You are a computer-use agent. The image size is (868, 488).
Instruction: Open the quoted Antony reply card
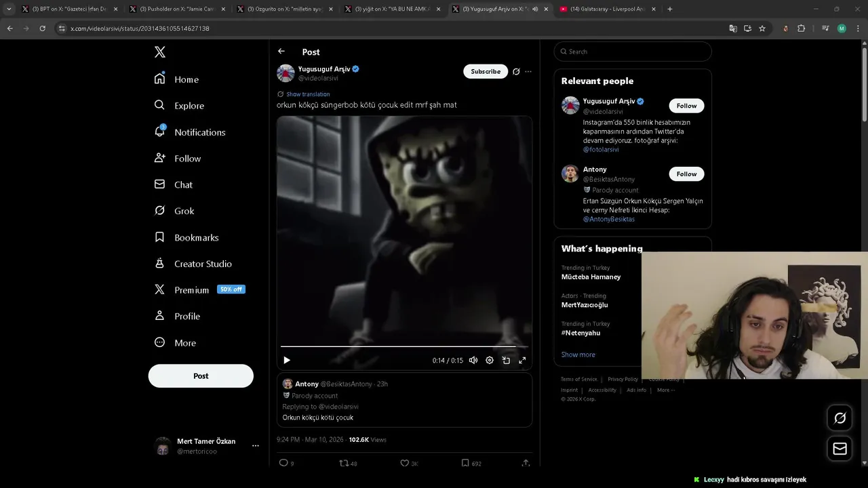pyautogui.click(x=404, y=400)
